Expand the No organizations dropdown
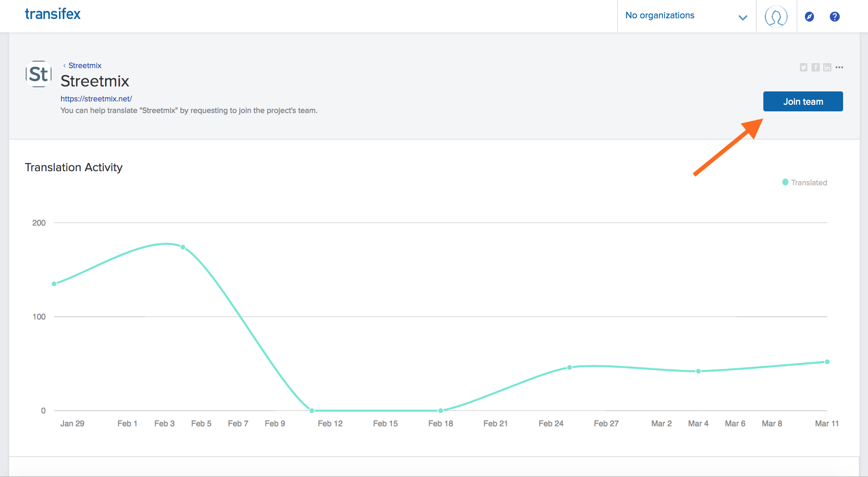 [x=687, y=16]
